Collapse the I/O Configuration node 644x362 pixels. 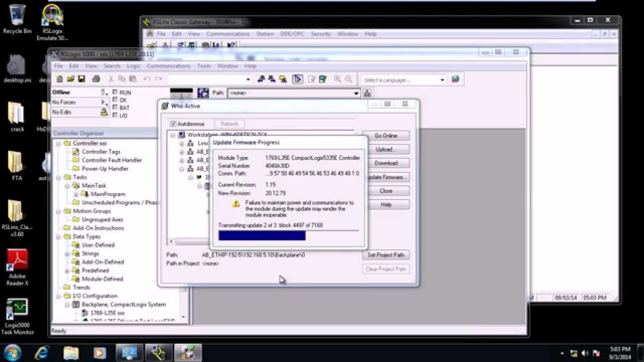click(x=59, y=296)
